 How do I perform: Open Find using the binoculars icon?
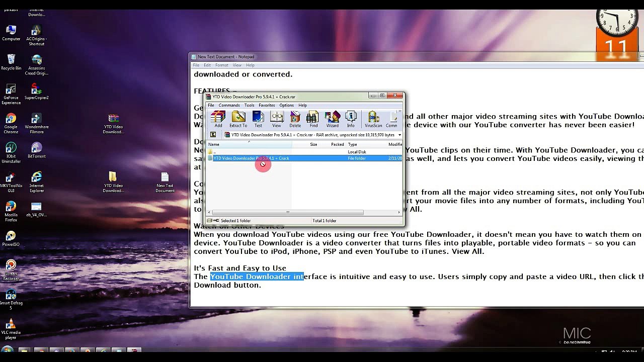point(313,119)
